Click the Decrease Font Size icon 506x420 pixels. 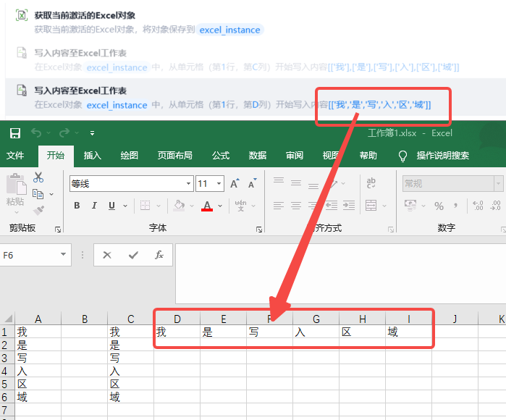coord(251,184)
